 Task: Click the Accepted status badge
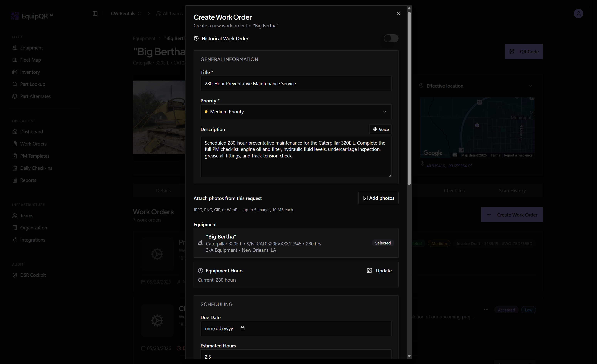[506, 310]
